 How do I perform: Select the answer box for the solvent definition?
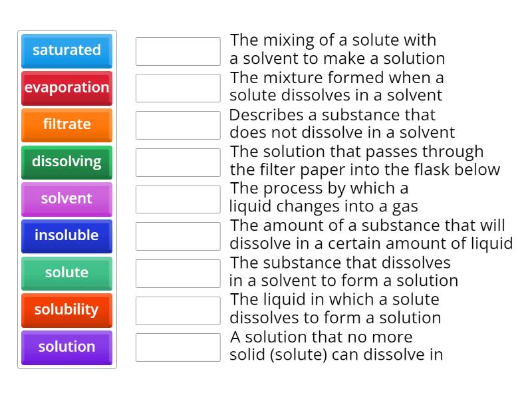tap(177, 309)
